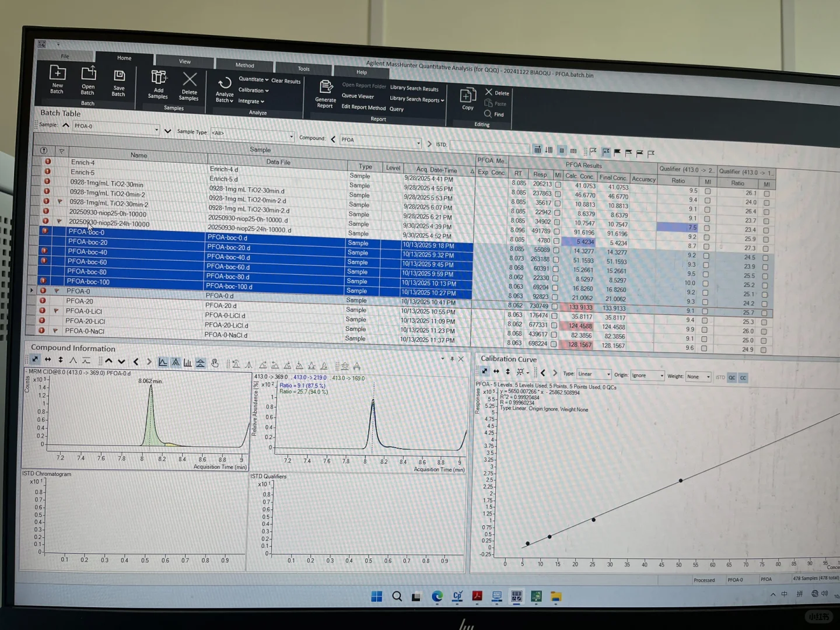The image size is (840, 630).
Task: Toggle MI checkbox for Enrich-4 row
Action: tap(558, 184)
